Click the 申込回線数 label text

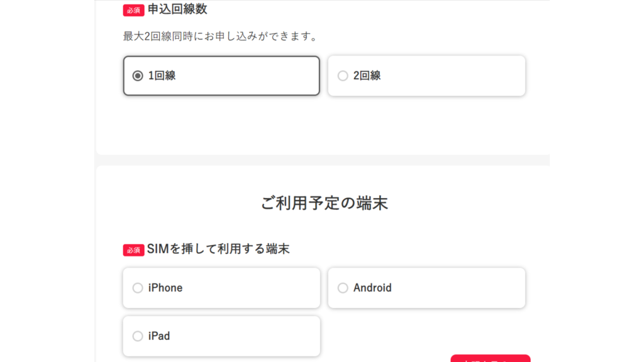click(177, 9)
